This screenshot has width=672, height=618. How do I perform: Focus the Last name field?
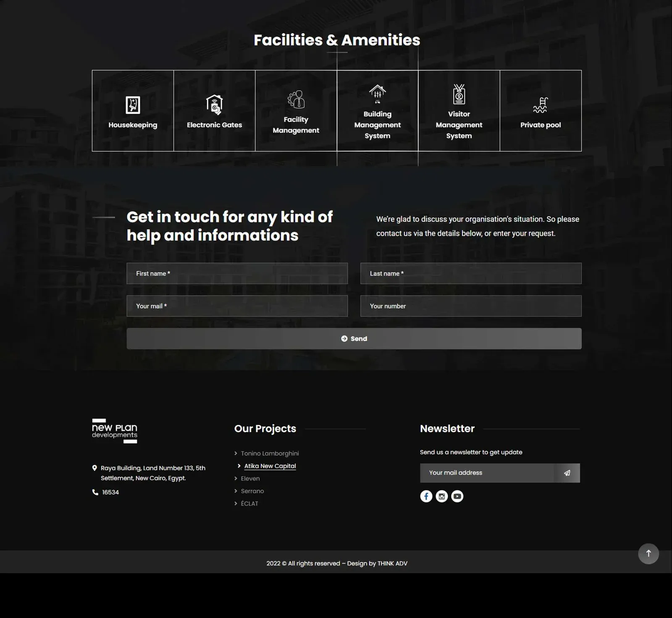[470, 273]
